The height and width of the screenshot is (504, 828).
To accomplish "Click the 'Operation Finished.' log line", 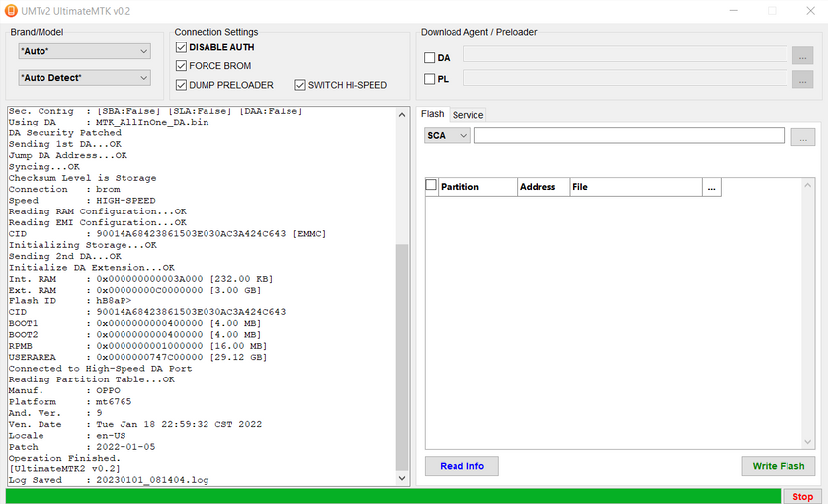I will coord(64,458).
